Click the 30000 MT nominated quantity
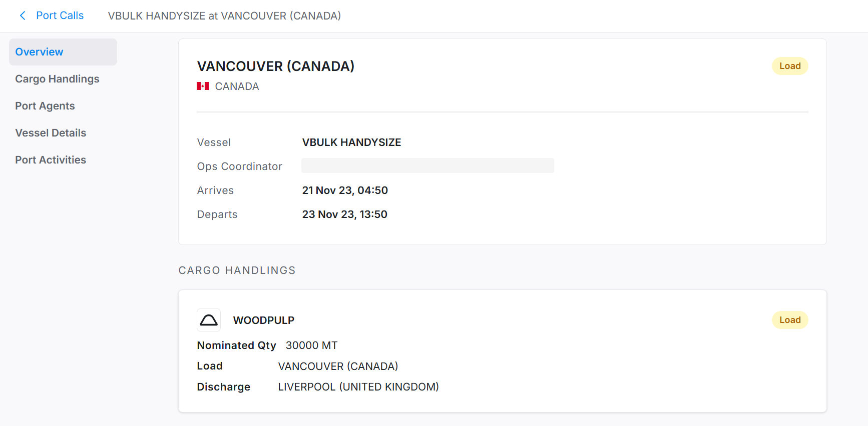 [311, 345]
